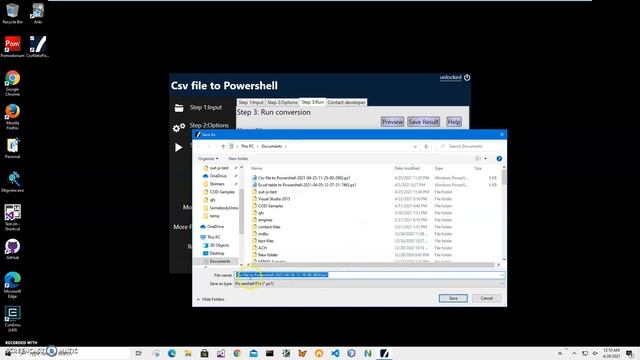Open the Test.sln Visual Studio shortcut
Viewport: 640px width, 360px height.
pyautogui.click(x=12, y=217)
